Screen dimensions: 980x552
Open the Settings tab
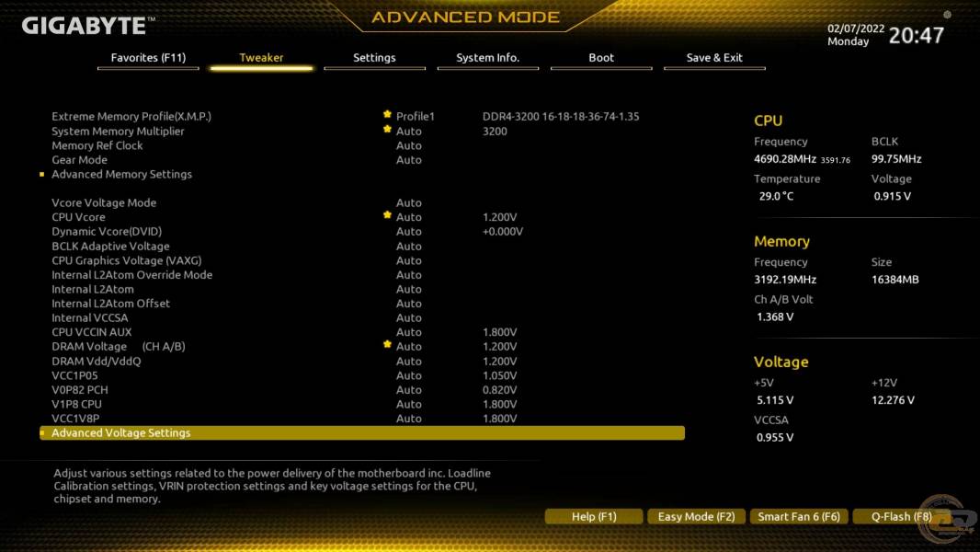374,58
